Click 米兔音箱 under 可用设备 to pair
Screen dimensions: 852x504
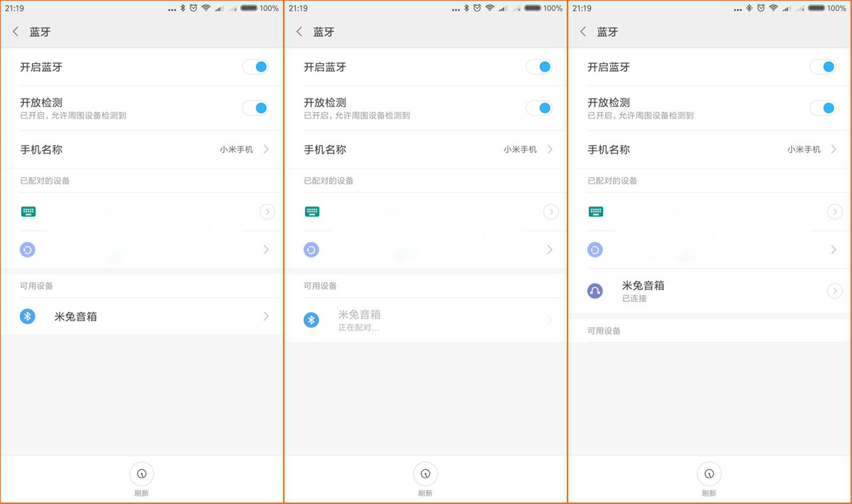pyautogui.click(x=74, y=316)
